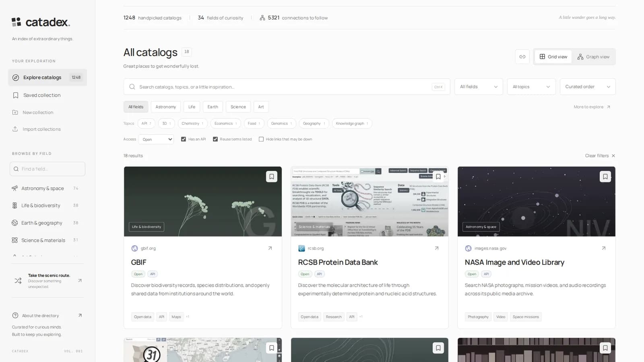
Task: Toggle the Knowledge graph topic chip
Action: [x=352, y=123]
